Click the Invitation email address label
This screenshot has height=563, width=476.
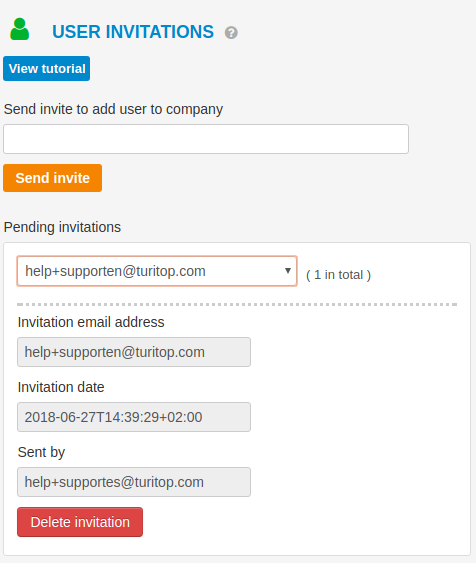[91, 322]
